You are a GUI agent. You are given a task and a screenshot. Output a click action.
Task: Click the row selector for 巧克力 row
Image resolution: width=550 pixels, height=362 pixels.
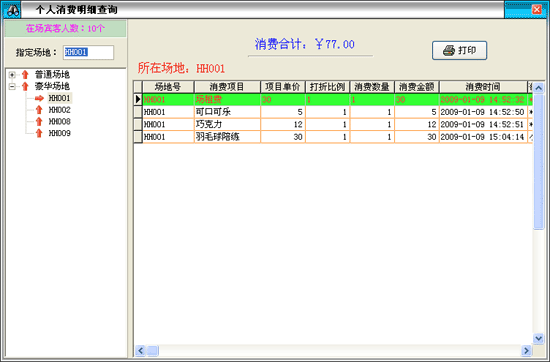[138, 125]
